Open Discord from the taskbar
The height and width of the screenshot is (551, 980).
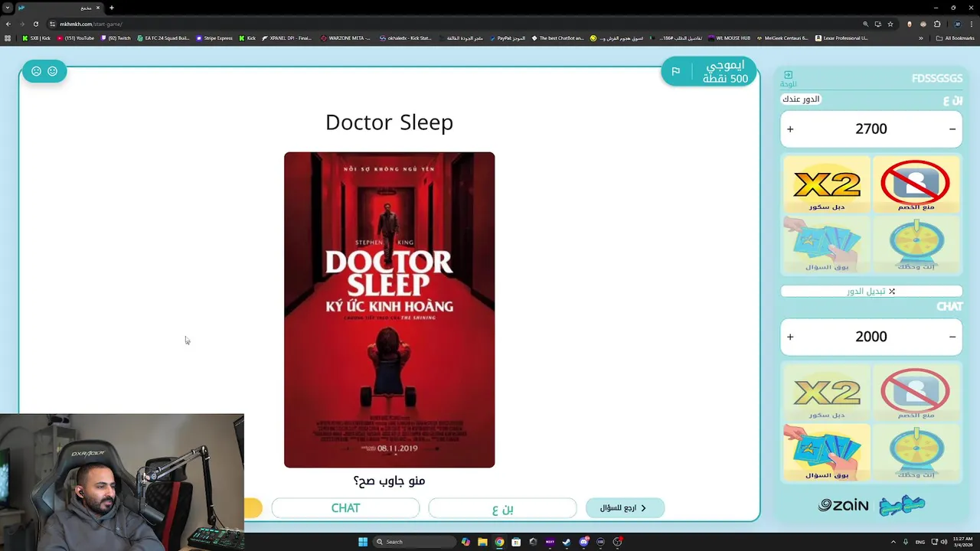[584, 542]
